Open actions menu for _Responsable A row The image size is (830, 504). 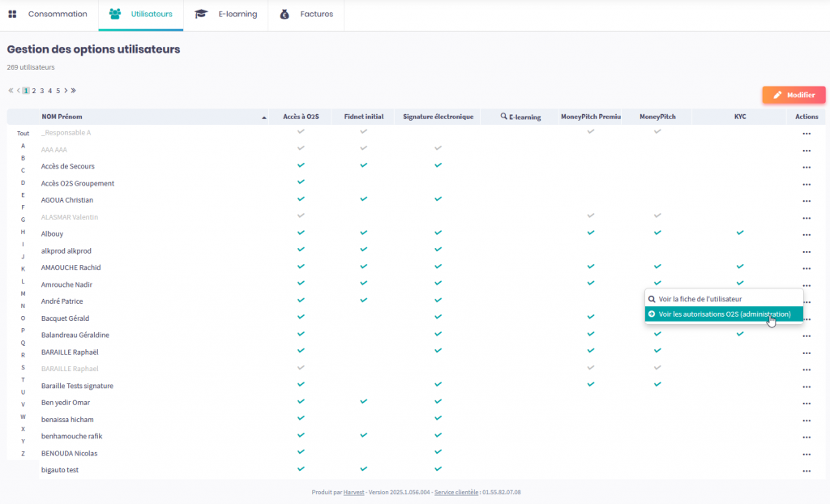click(806, 133)
